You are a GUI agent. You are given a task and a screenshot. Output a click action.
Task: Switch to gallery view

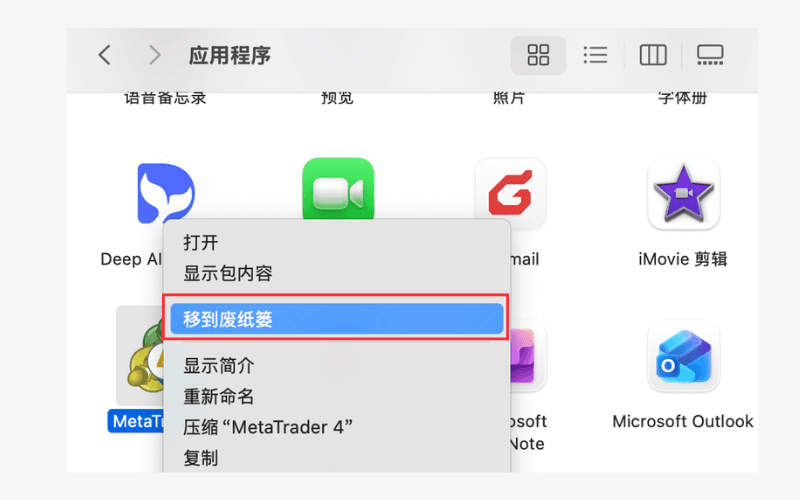710,55
